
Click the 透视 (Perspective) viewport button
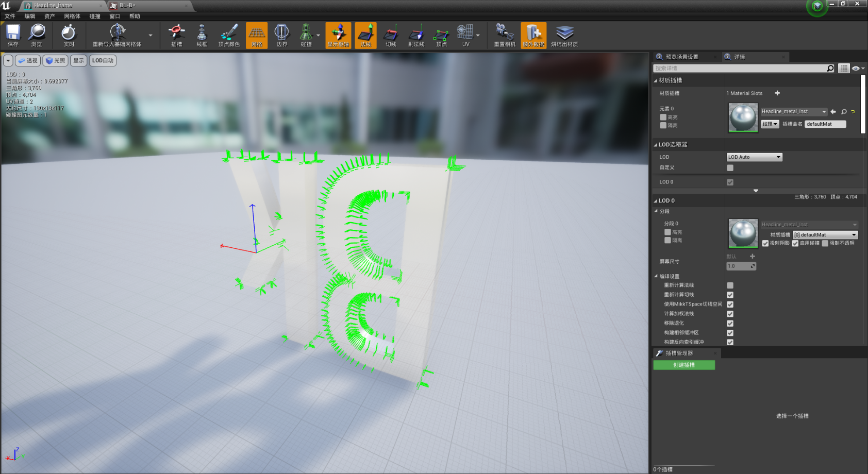tap(28, 61)
